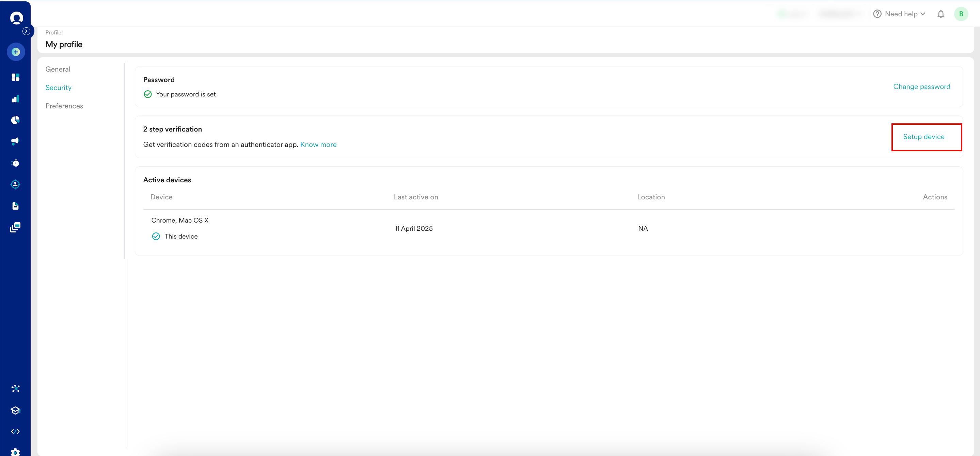Switch to the Preferences tab
This screenshot has height=456, width=980.
pos(64,106)
